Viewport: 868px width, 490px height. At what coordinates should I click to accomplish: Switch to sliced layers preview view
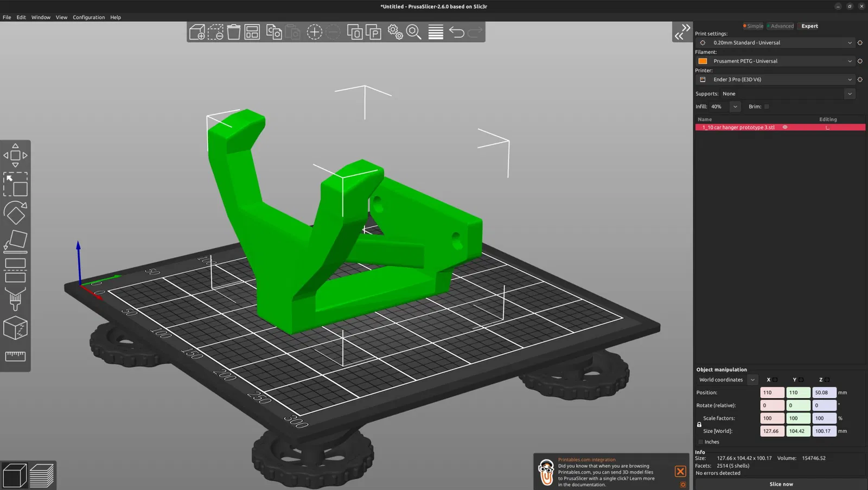(42, 476)
